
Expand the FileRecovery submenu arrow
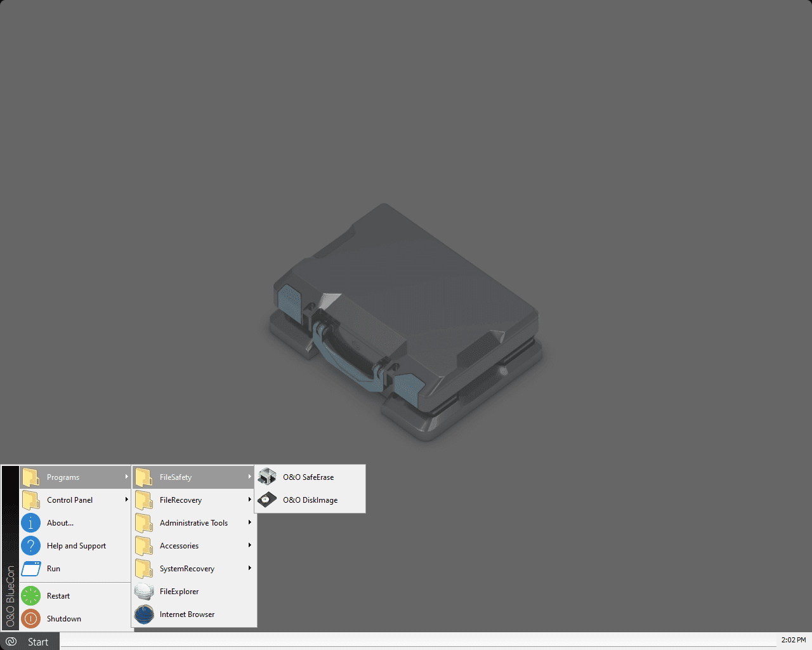pos(250,500)
